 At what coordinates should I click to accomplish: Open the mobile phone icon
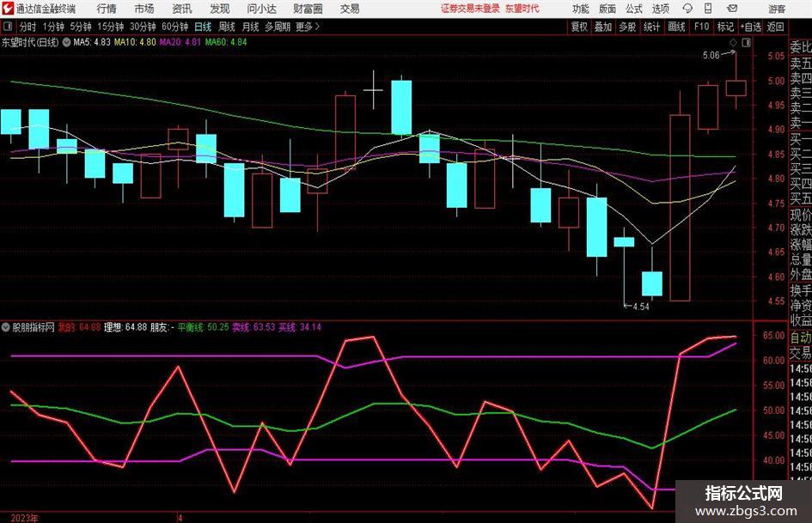click(708, 9)
